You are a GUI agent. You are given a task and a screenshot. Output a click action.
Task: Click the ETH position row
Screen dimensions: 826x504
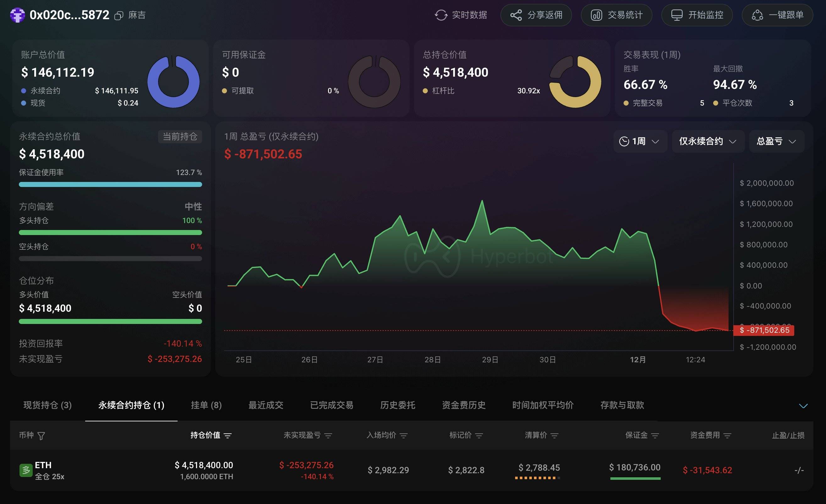(x=411, y=470)
